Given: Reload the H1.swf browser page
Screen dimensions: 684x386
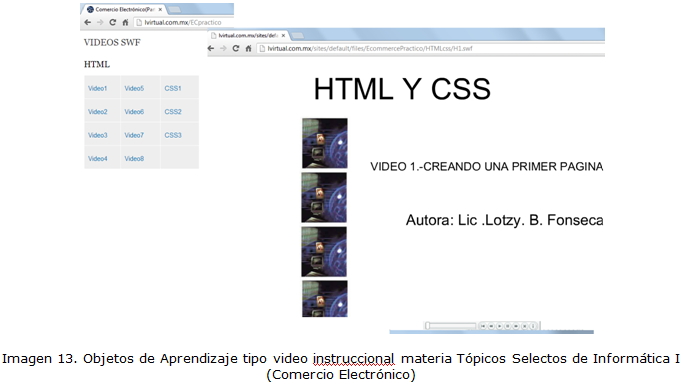Looking at the screenshot, I should 236,48.
